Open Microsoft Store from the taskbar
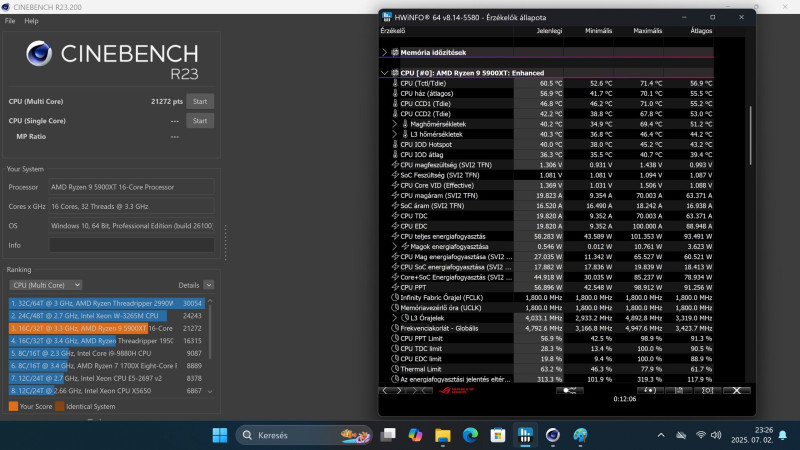 (x=498, y=435)
